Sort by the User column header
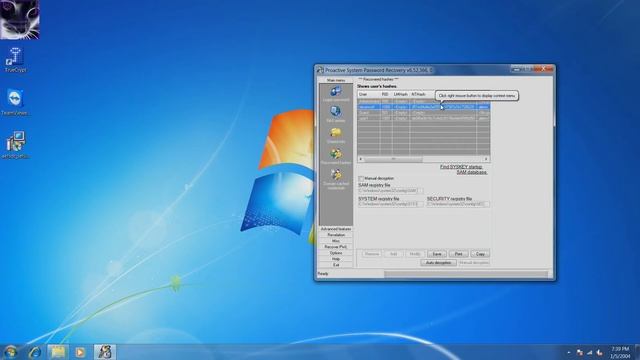Viewport: 640px width, 360px height. 369,94
